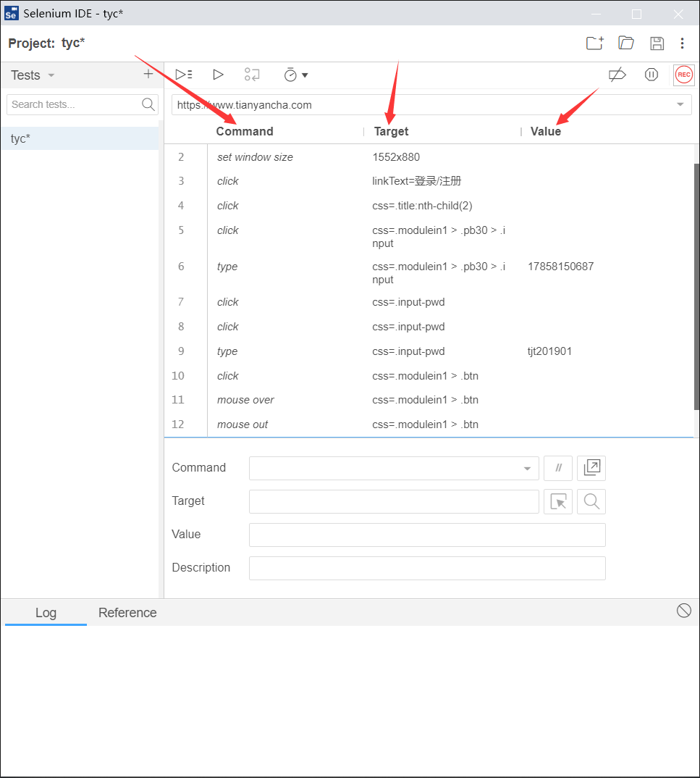Viewport: 700px width, 778px height.
Task: Select row 3 click linkText command
Action: pyautogui.click(x=429, y=181)
